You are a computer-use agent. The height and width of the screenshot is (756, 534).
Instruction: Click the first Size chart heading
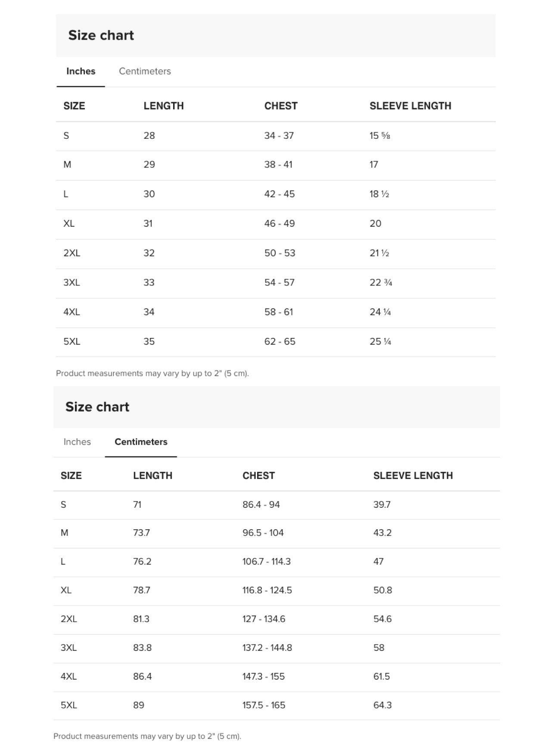[101, 35]
